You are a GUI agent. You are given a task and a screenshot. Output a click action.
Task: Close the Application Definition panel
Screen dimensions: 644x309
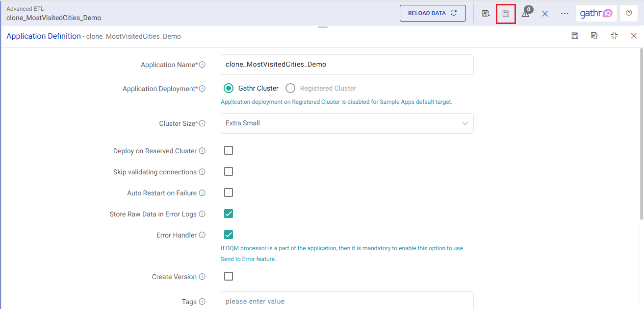tap(634, 36)
